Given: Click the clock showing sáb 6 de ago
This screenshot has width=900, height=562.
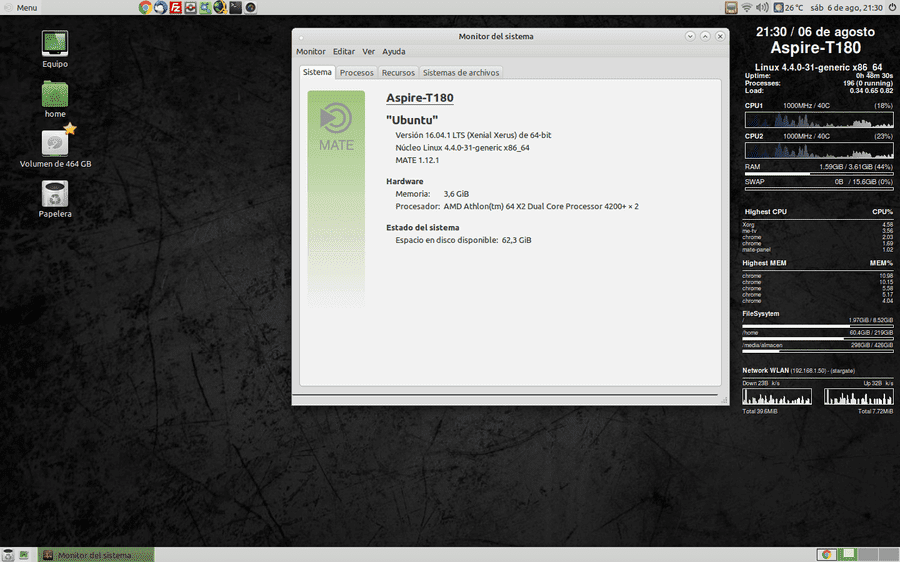Looking at the screenshot, I should (x=847, y=7).
